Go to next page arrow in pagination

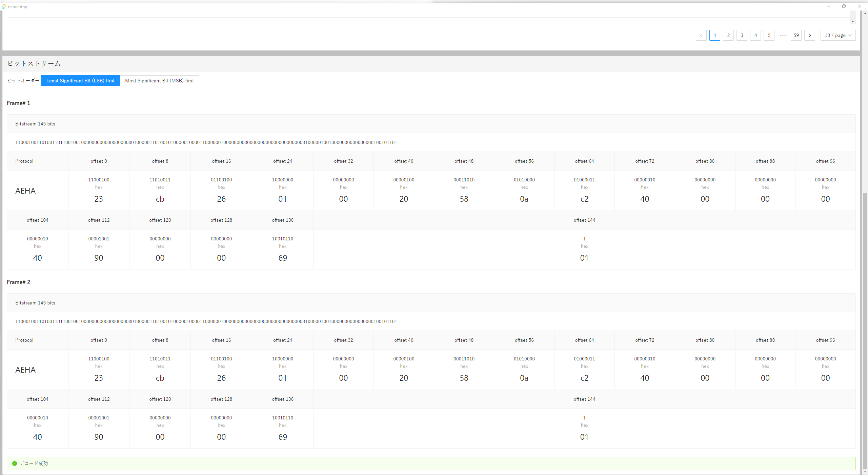pos(809,35)
